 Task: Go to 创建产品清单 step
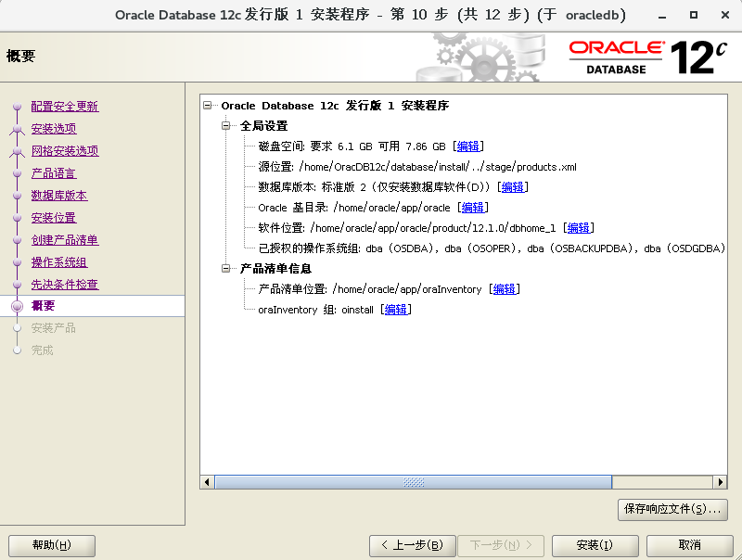(x=65, y=240)
